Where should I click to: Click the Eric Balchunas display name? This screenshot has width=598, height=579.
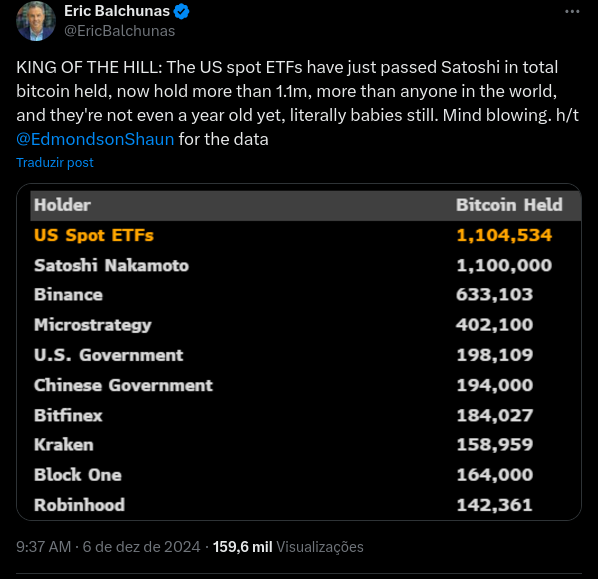(117, 11)
